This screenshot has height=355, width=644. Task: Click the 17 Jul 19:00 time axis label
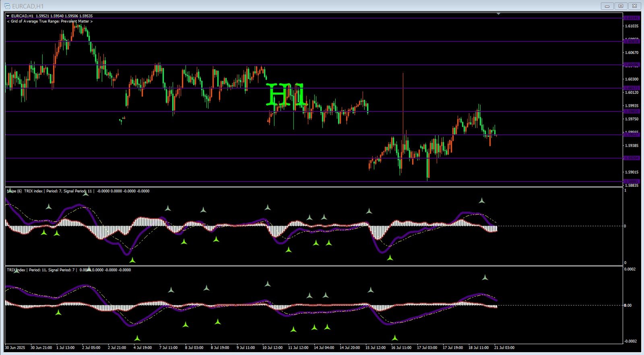(453, 348)
